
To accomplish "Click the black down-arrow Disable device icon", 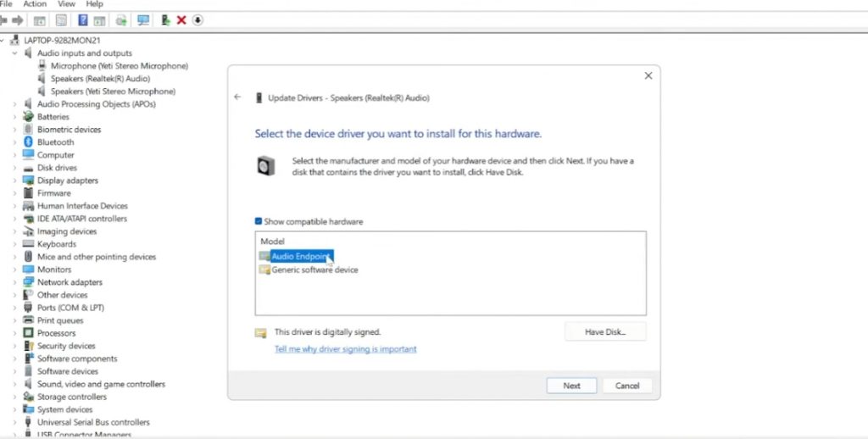I will tap(198, 20).
